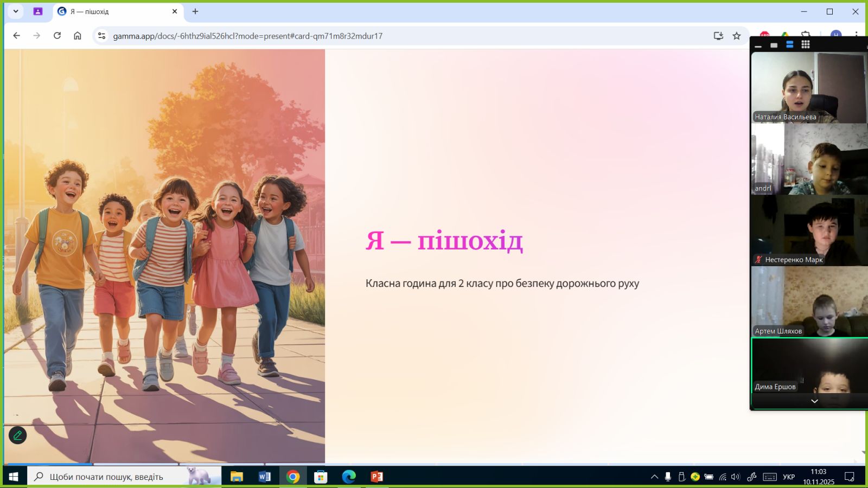Open the volume control in the system tray
The width and height of the screenshot is (868, 488).
click(x=736, y=477)
